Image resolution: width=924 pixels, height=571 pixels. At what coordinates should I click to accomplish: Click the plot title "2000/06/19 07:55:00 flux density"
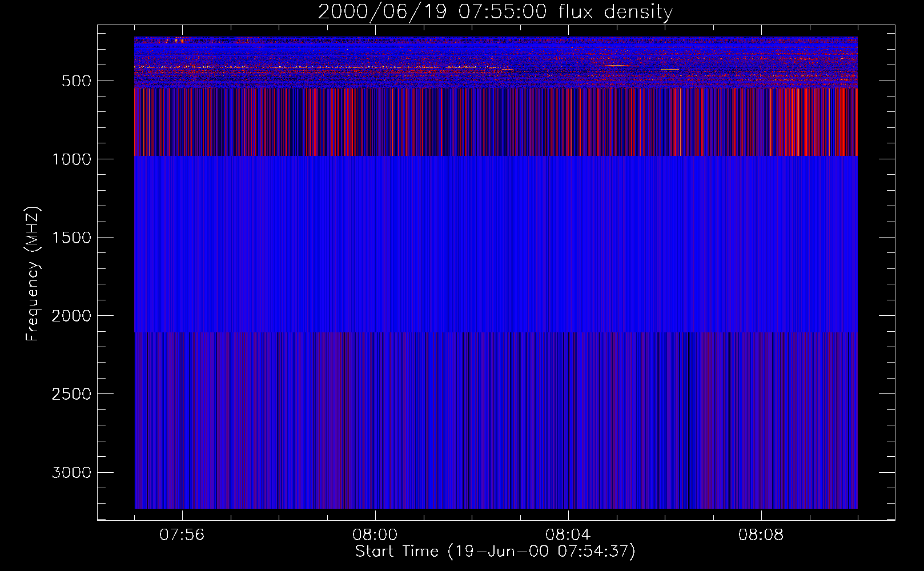click(495, 11)
